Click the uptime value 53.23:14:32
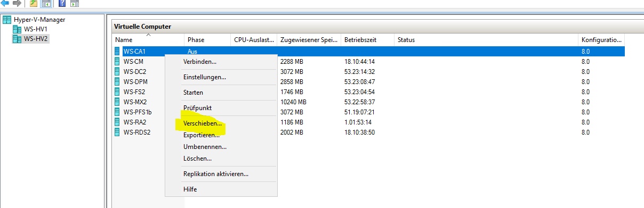 pyautogui.click(x=360, y=72)
